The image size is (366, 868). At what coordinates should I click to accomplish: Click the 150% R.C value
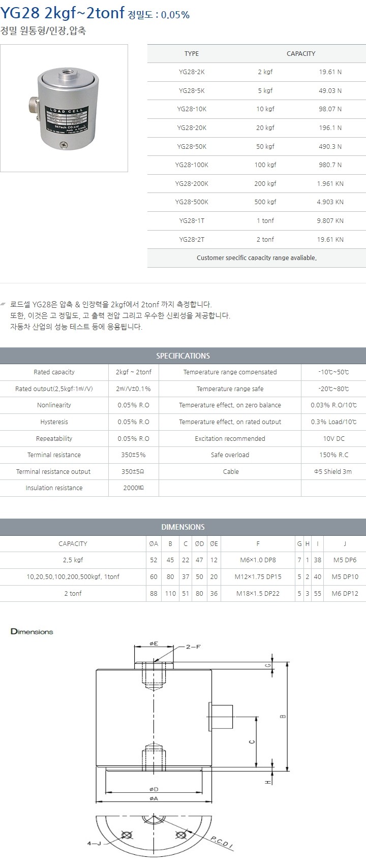point(333,455)
